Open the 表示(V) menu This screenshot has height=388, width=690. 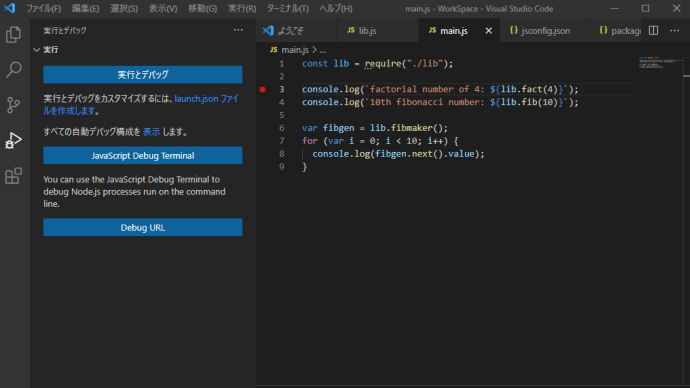pyautogui.click(x=163, y=8)
